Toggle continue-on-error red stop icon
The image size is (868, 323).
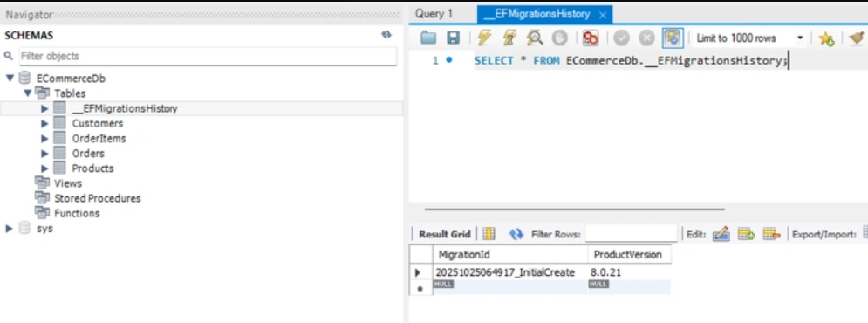(591, 38)
